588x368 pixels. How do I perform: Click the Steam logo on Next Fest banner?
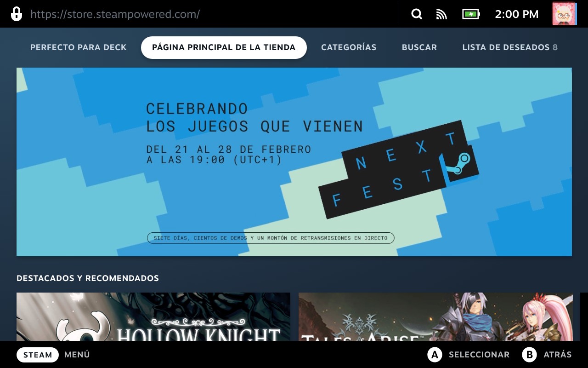[x=458, y=164]
